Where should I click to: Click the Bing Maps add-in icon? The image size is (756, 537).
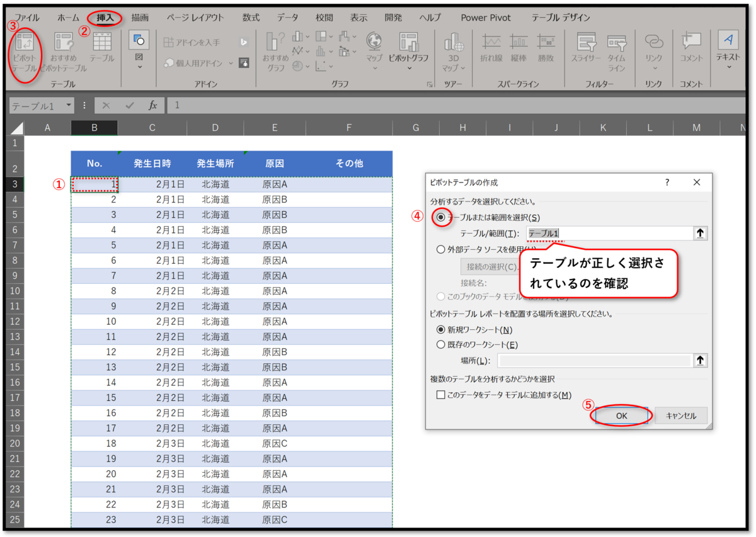coord(244,42)
